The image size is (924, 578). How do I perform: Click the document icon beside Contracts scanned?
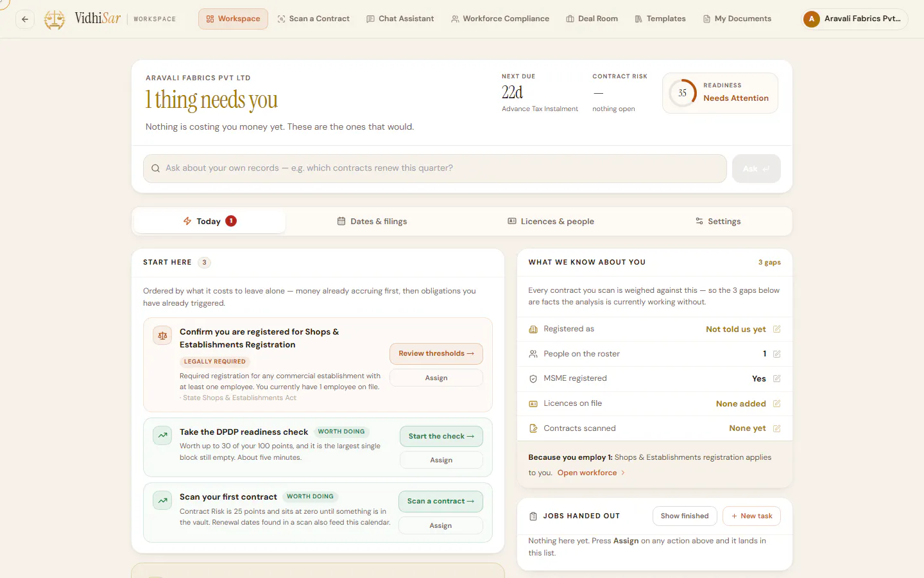pyautogui.click(x=533, y=428)
